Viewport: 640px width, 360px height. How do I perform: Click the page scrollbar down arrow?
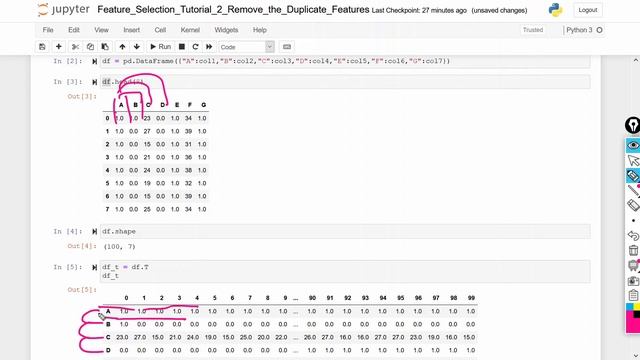coord(636,356)
